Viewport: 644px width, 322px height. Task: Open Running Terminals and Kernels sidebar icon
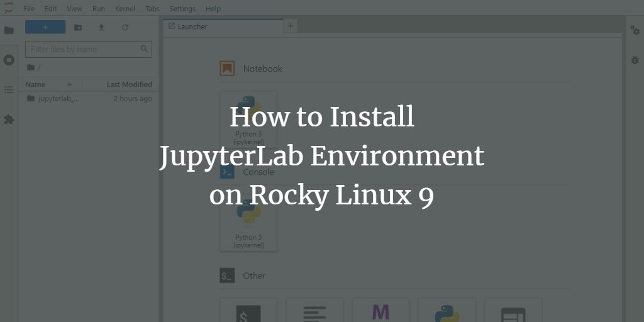click(x=9, y=60)
